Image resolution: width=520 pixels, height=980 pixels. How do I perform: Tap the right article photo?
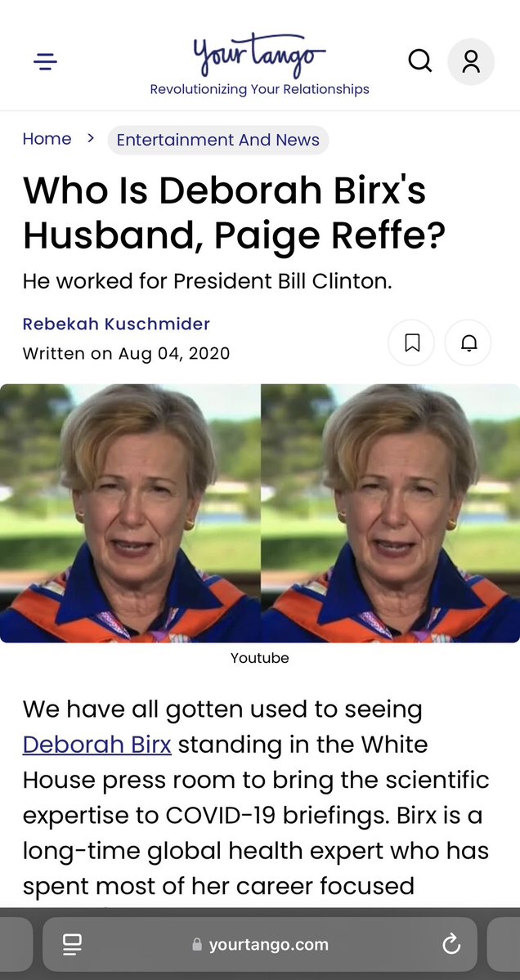391,513
